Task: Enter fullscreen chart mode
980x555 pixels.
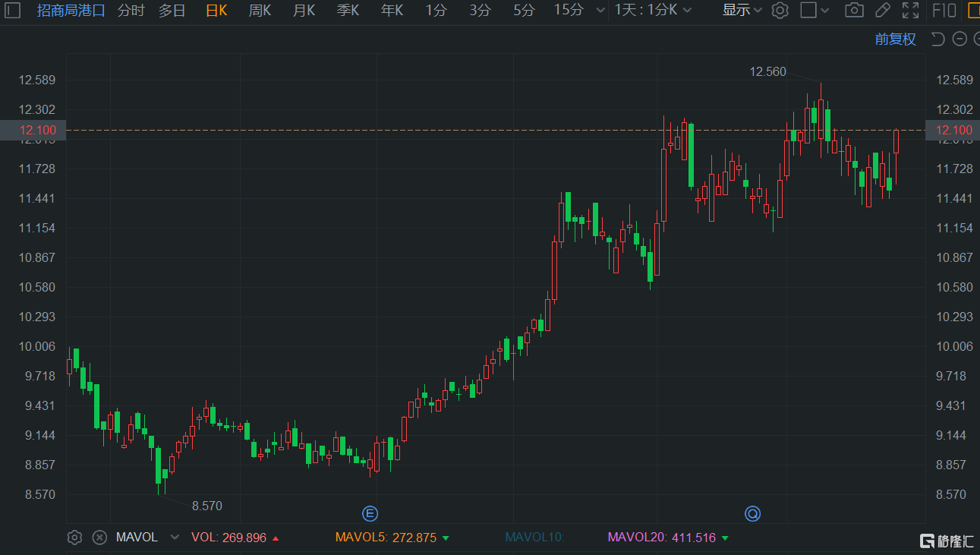Action: 910,11
